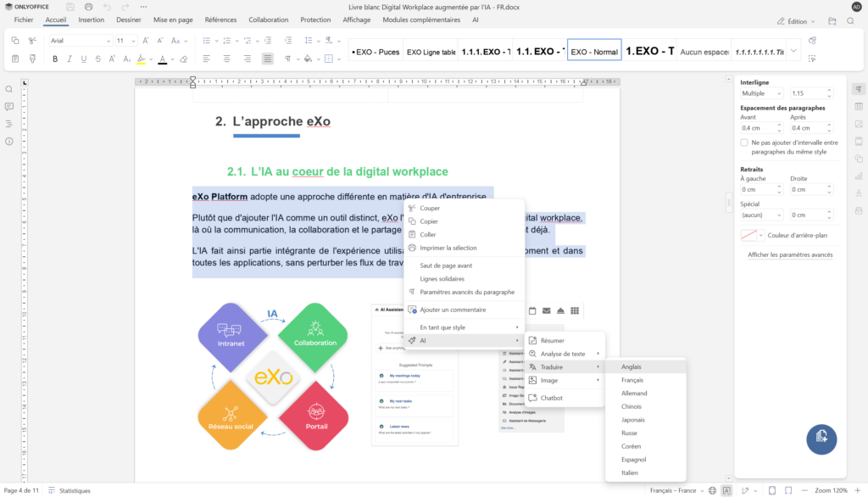Screen dimensions: 868x497
Task: Click the cut scissors icon in the toolbar
Action: [x=32, y=41]
